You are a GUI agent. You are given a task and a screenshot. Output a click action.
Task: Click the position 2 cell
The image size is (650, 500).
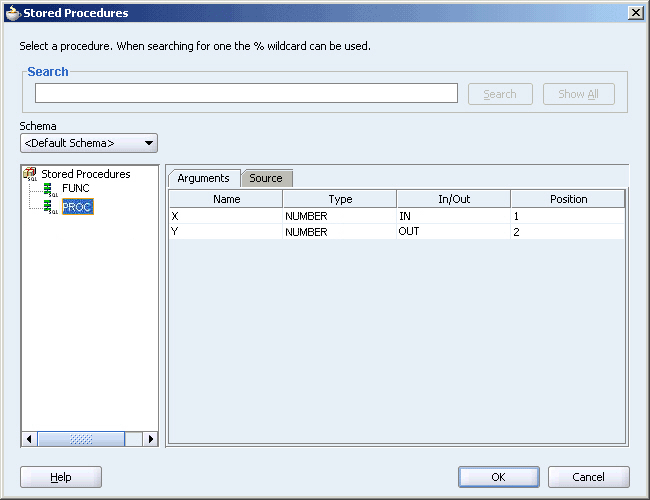point(568,232)
